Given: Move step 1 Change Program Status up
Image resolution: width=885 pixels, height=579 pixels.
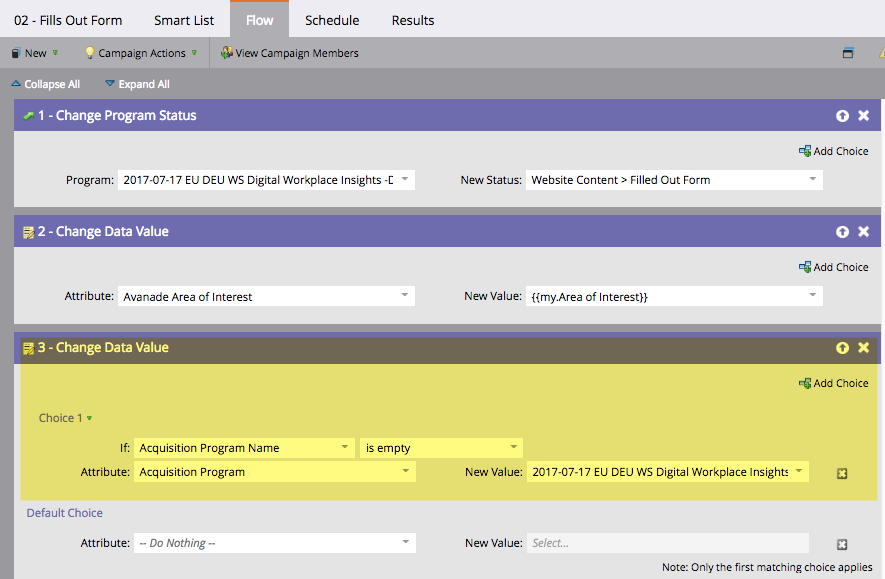Looking at the screenshot, I should click(x=842, y=116).
